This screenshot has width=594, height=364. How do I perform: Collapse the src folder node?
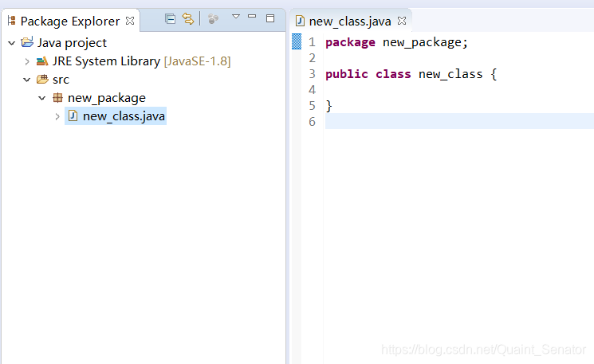coord(27,80)
